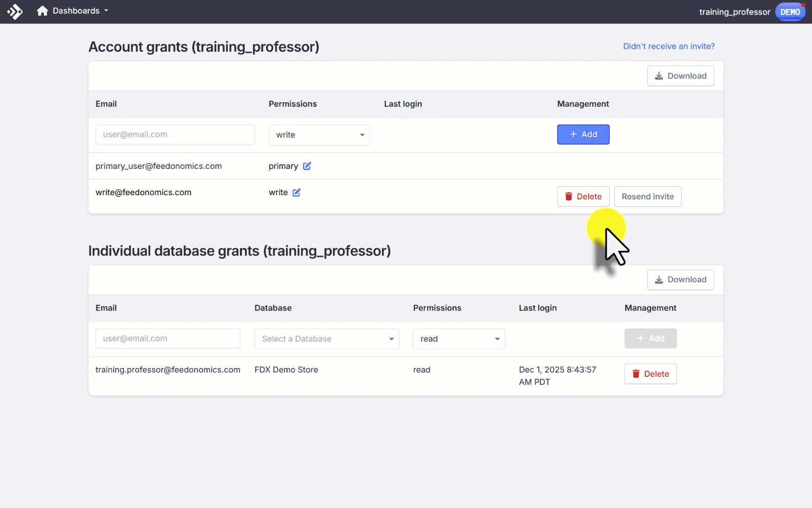The image size is (812, 508).
Task: Delete the training.professor@feedonomics.com database grant
Action: [x=650, y=374]
